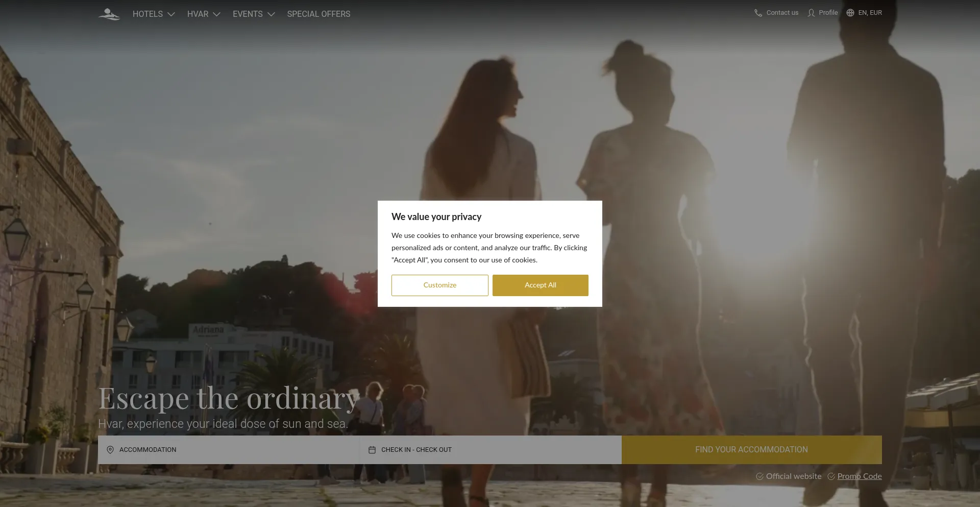Click the FIND YOUR ACCOMMODATION button
980x507 pixels.
point(751,450)
